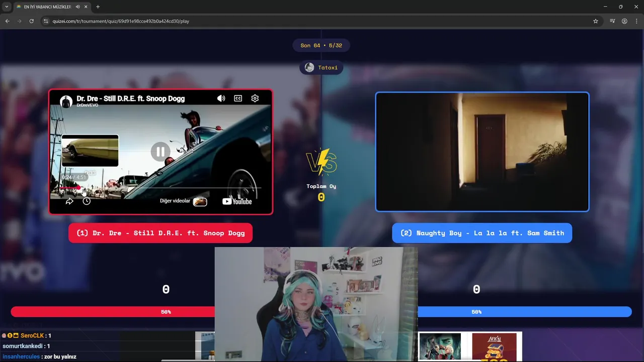Click the quizei.com address bar
This screenshot has height=362, width=644.
point(322,21)
